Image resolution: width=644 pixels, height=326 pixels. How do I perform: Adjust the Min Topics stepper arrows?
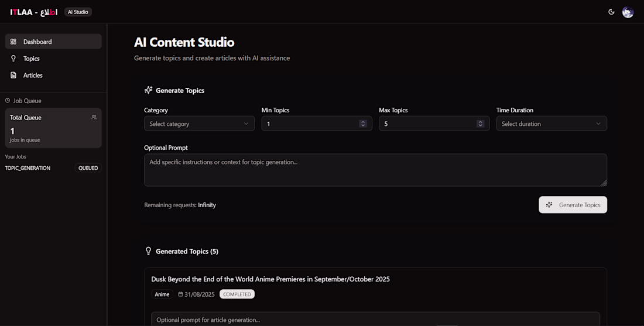click(x=363, y=123)
